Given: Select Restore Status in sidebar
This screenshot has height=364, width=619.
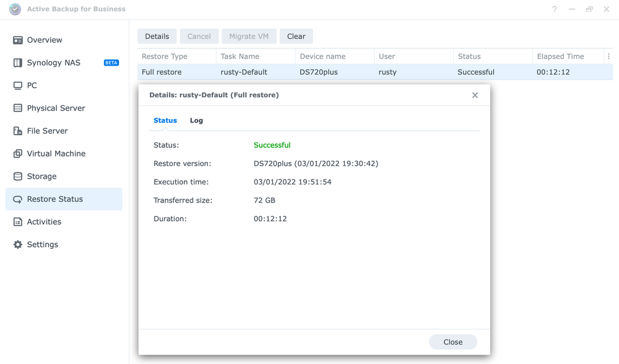Looking at the screenshot, I should [64, 199].
